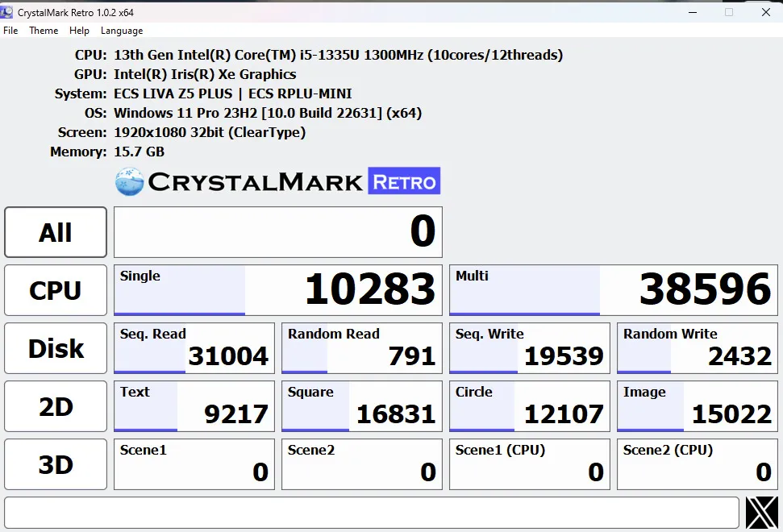Click the X (Twitter) share icon
Image resolution: width=783 pixels, height=532 pixels.
coord(761,513)
